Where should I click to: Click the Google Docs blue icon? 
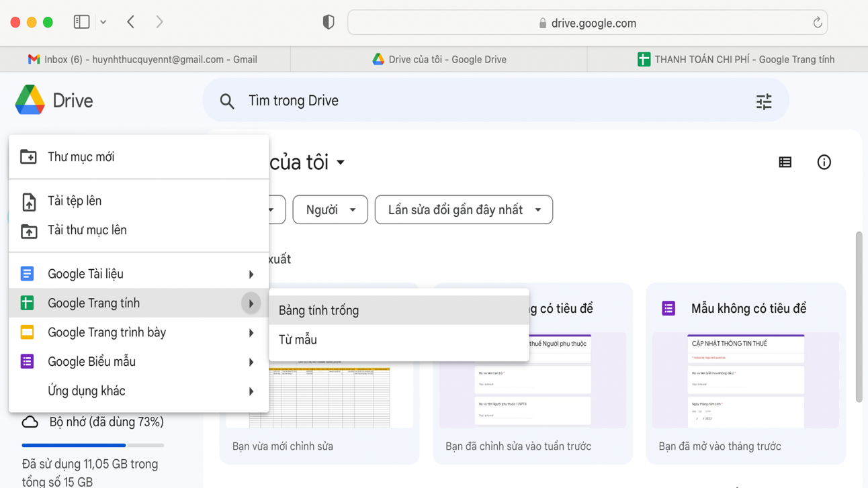[x=27, y=274]
